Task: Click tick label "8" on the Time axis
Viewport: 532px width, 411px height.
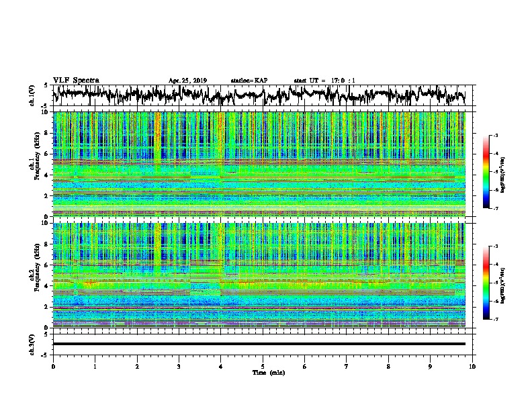Action: (388, 366)
